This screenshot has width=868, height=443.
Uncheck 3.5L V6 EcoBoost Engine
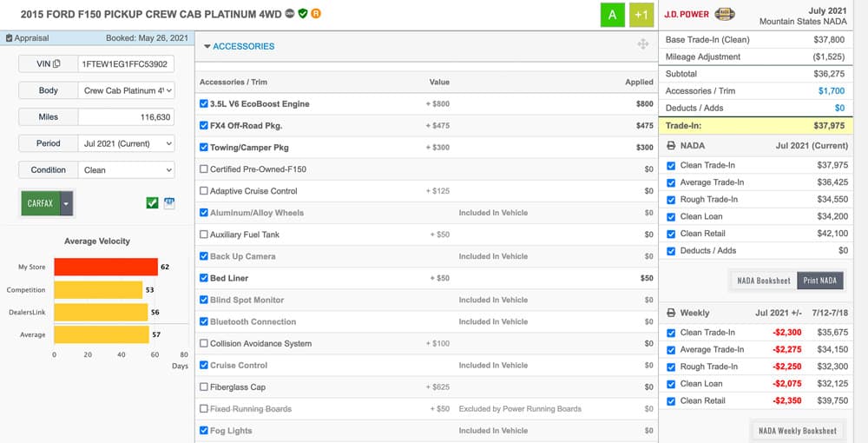point(204,103)
